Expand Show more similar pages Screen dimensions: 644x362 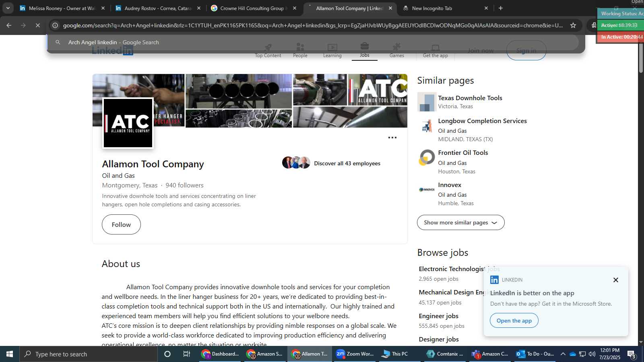[460, 222]
